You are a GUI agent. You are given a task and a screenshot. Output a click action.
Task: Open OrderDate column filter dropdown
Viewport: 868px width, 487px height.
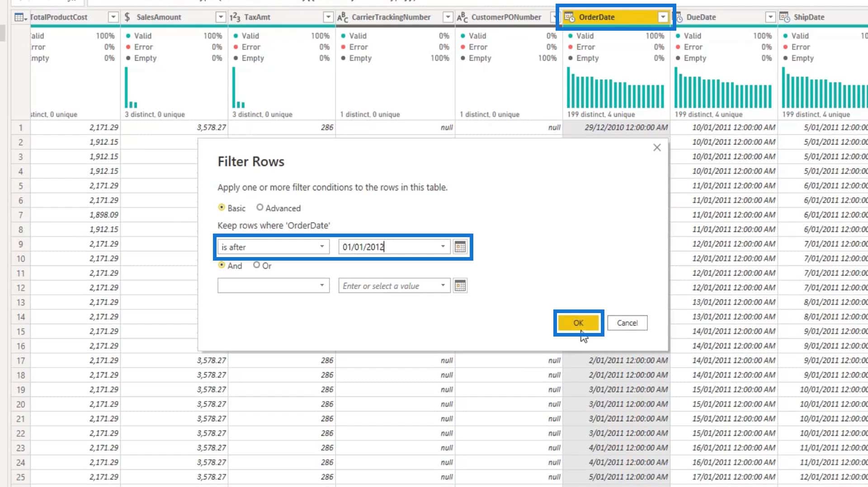click(663, 17)
